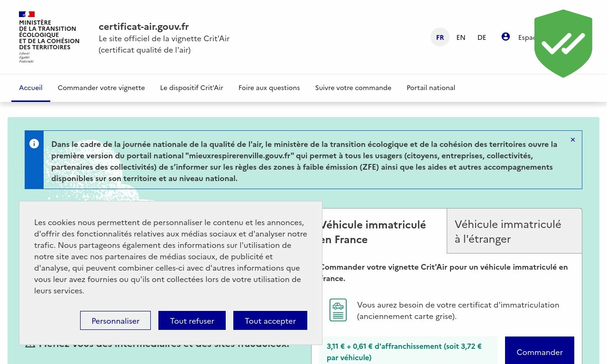The height and width of the screenshot is (364, 607).
Task: Open Portail national link
Action: [x=431, y=88]
